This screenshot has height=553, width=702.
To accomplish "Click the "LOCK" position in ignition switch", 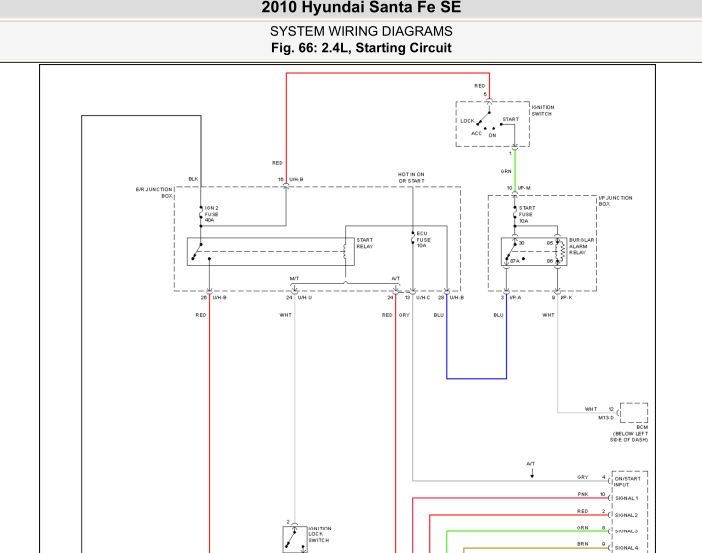I will pos(467,121).
